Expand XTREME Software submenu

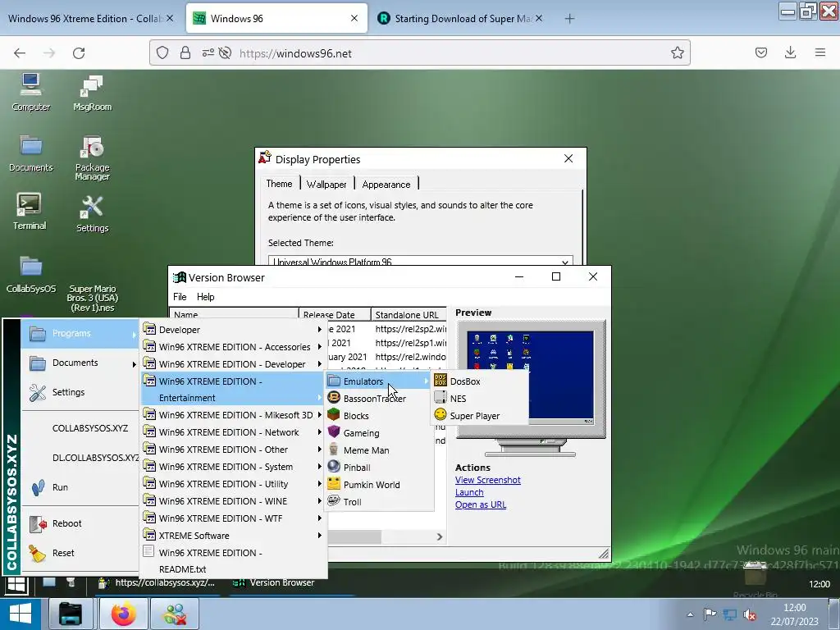pos(233,535)
